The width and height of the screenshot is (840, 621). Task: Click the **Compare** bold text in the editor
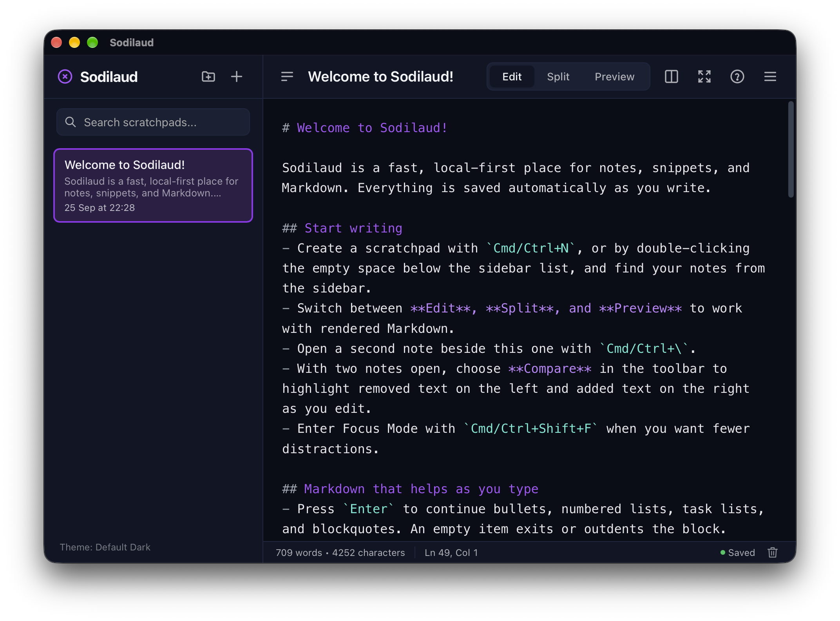coord(550,369)
